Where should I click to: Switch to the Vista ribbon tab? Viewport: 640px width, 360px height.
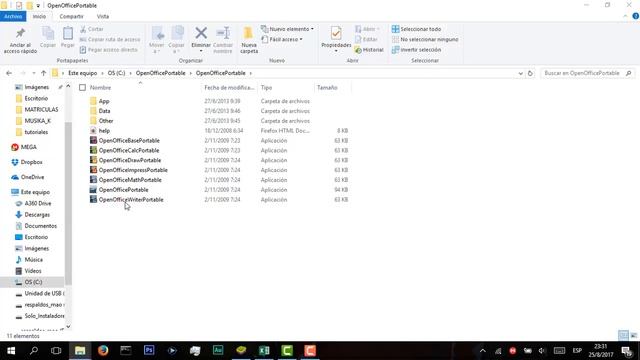click(x=103, y=16)
